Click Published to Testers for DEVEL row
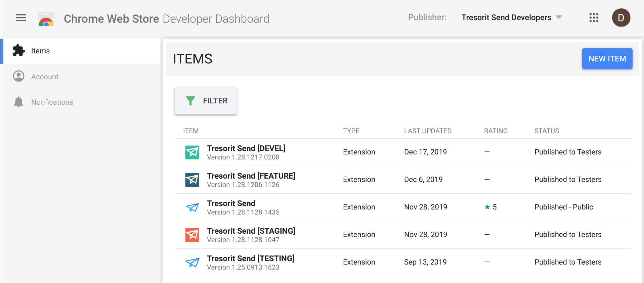The height and width of the screenshot is (283, 644). (x=568, y=152)
